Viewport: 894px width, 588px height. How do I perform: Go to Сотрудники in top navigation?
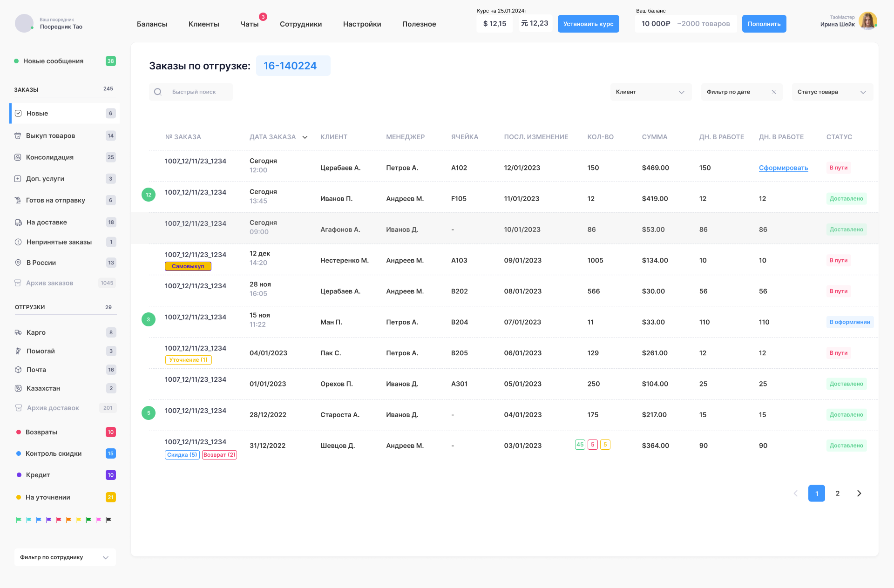[300, 24]
